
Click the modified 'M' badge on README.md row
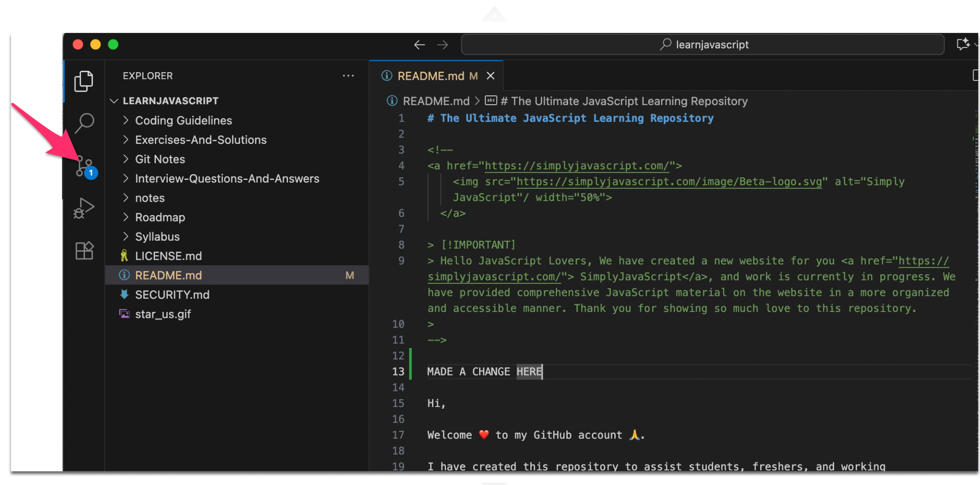coord(350,275)
